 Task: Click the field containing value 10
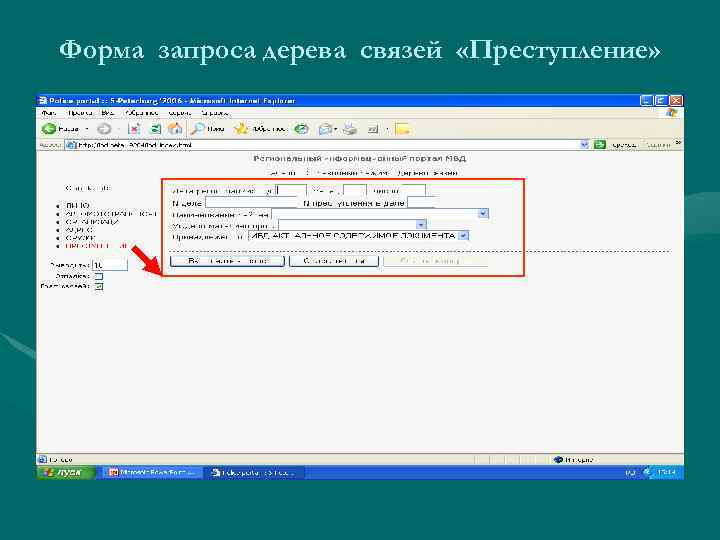[110, 265]
